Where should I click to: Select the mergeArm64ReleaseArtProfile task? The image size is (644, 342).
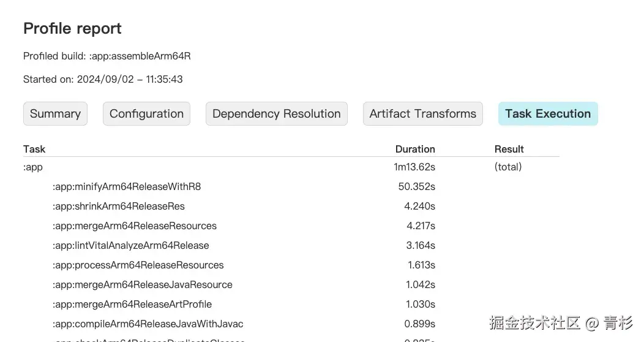tap(132, 304)
